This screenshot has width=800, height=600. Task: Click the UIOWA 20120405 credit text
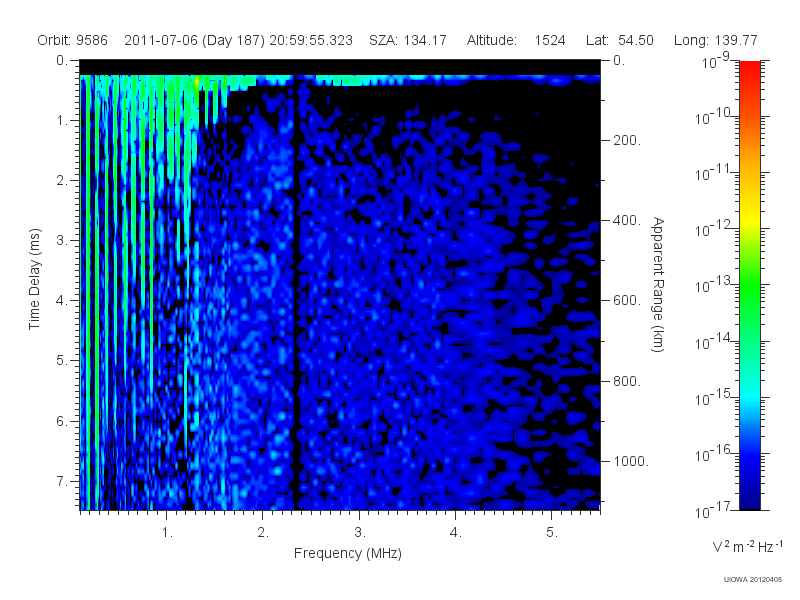(753, 580)
